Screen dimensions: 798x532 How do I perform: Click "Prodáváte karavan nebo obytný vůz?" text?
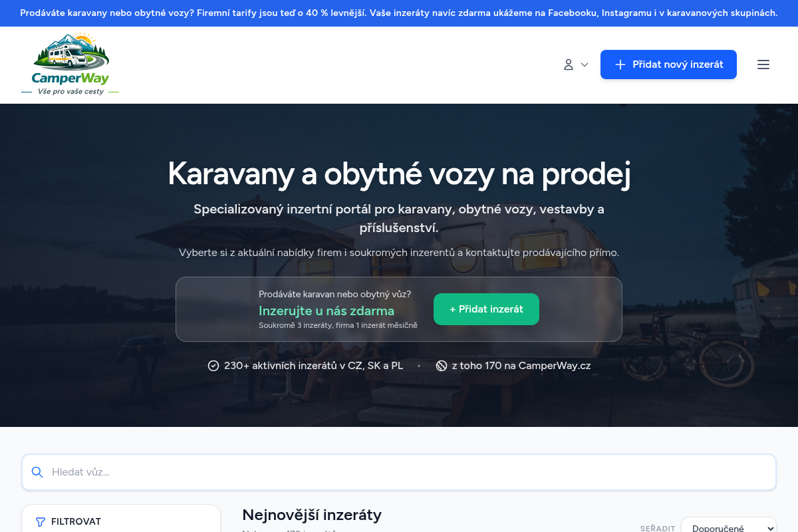334,294
